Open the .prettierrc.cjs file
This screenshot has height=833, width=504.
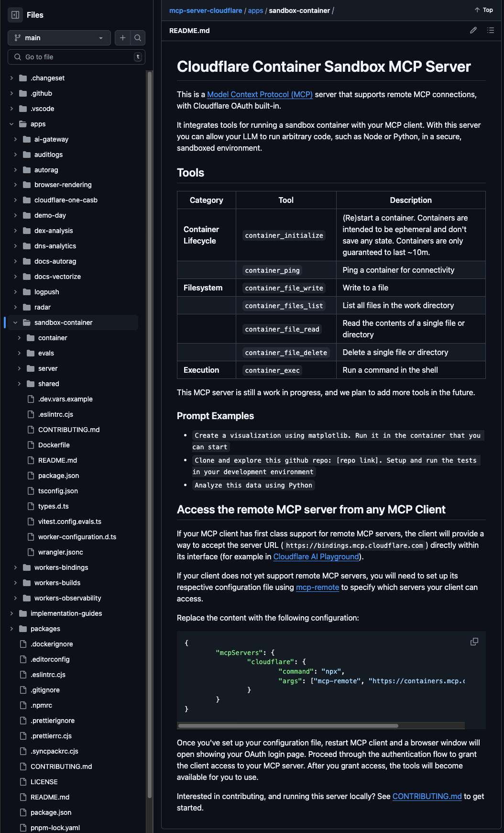click(51, 736)
